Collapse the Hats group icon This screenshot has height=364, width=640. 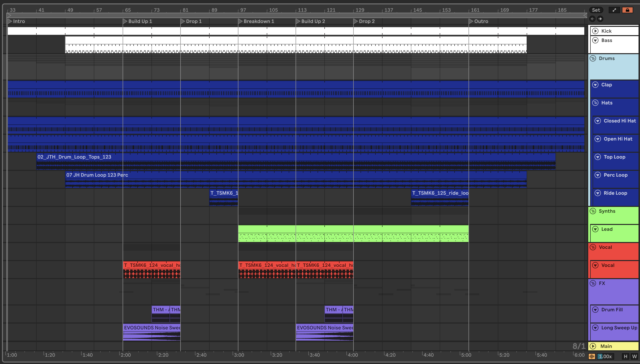tap(595, 103)
